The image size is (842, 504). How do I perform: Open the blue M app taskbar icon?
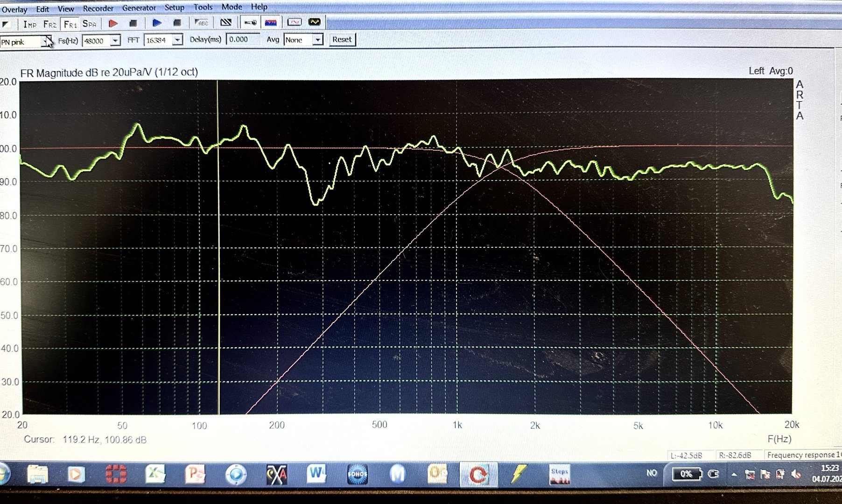[x=398, y=475]
